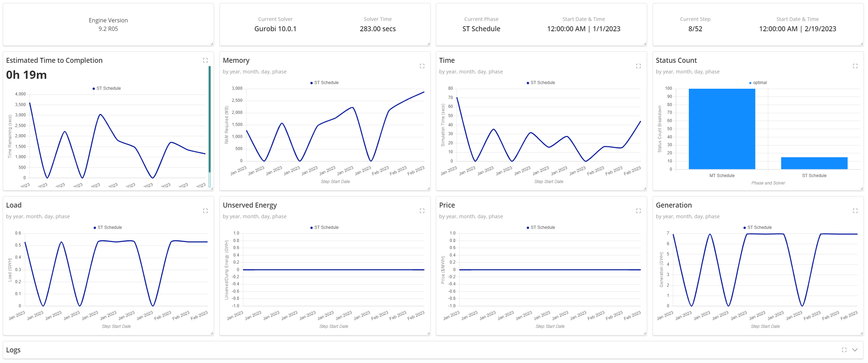Expand the Unserved Energy panel to fullscreen
This screenshot has height=363, width=868.
coord(422,210)
